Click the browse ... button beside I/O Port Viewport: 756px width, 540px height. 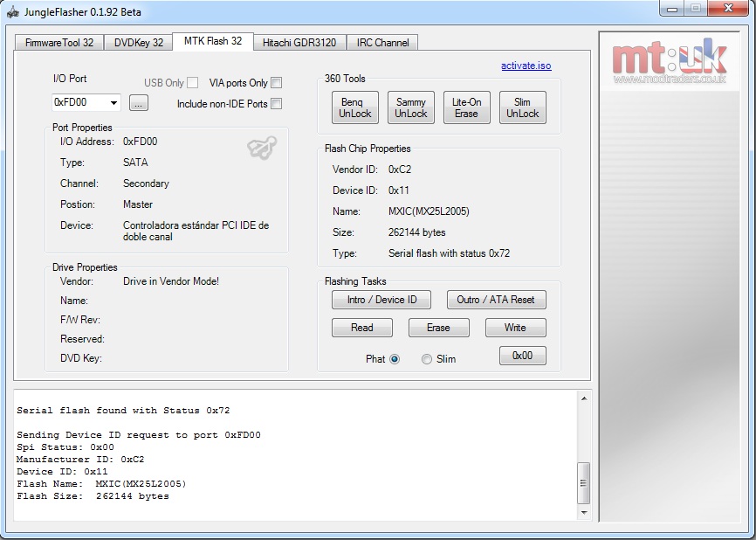[139, 103]
